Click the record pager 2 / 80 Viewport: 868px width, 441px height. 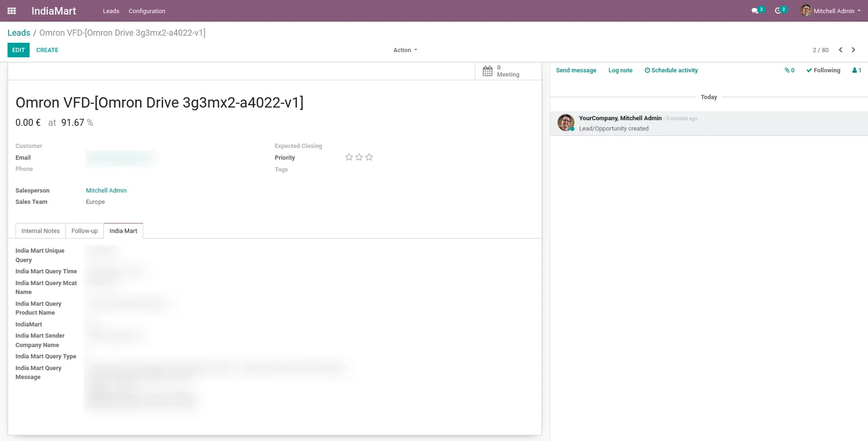pos(820,50)
